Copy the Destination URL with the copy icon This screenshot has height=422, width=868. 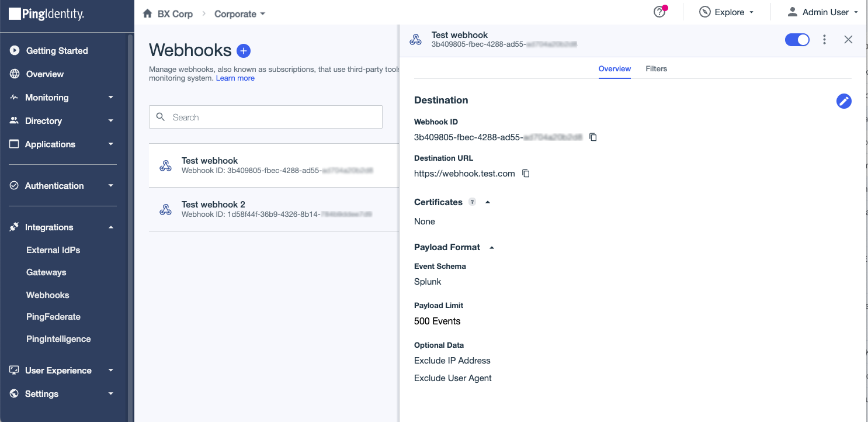coord(525,174)
